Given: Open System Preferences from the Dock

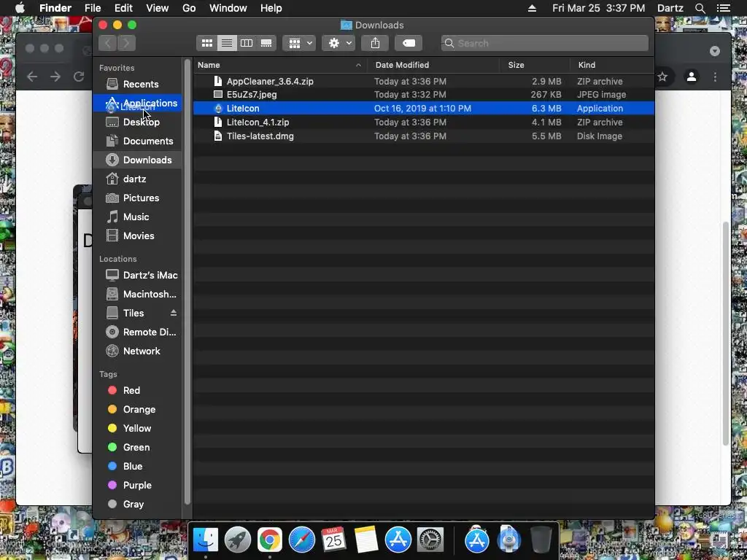Looking at the screenshot, I should [430, 540].
